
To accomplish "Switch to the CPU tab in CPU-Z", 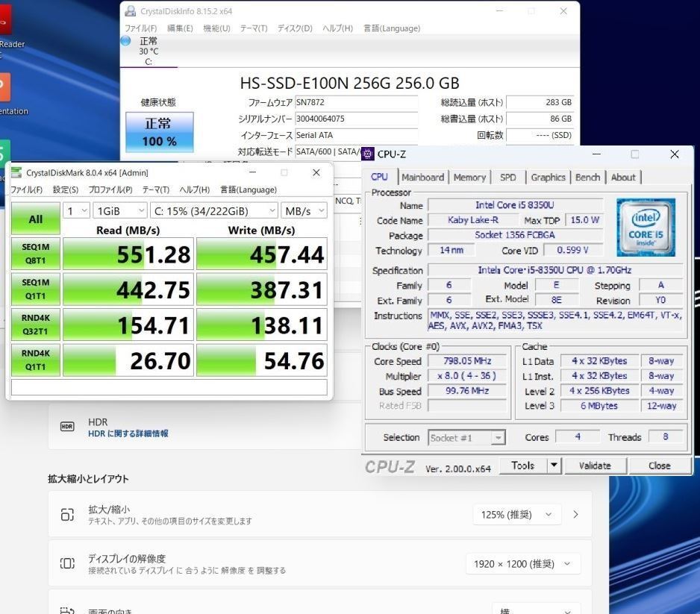I will coord(379,177).
